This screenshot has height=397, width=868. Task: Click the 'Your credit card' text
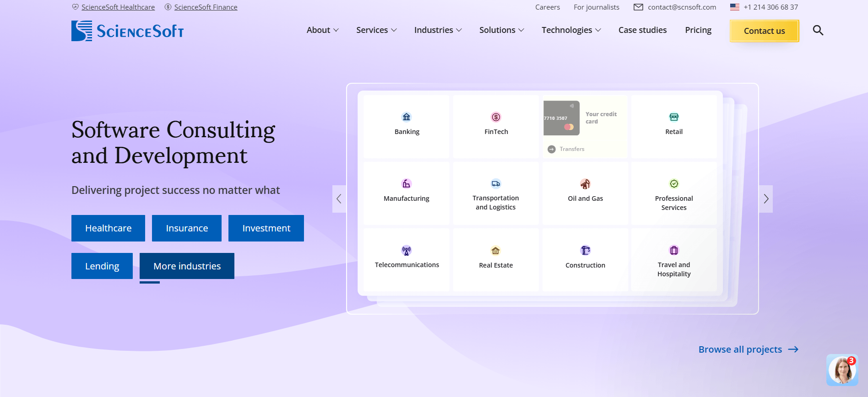coord(601,118)
